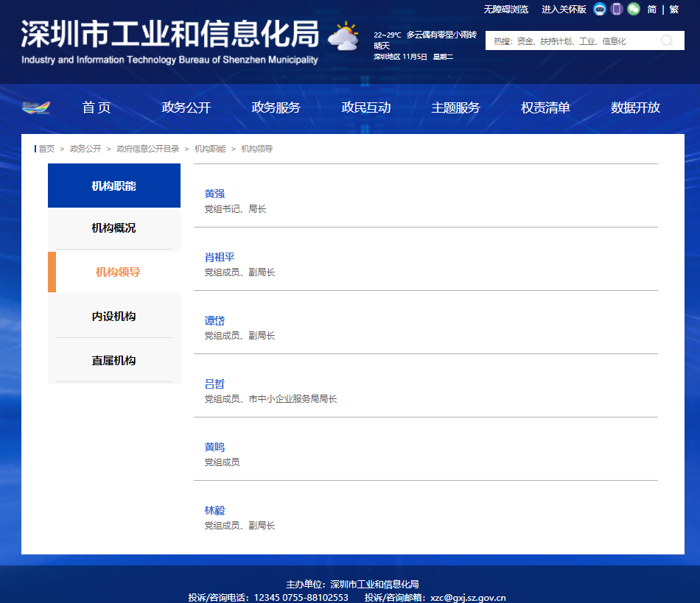Screen dimensions: 700x603
Task: Open leader profile for 吕哲
Action: [x=214, y=384]
